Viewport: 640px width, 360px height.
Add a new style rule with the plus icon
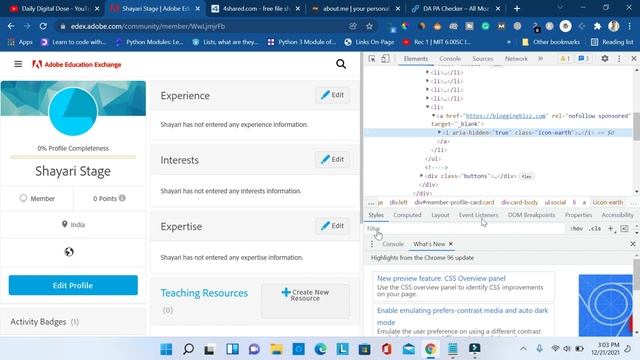pos(611,229)
